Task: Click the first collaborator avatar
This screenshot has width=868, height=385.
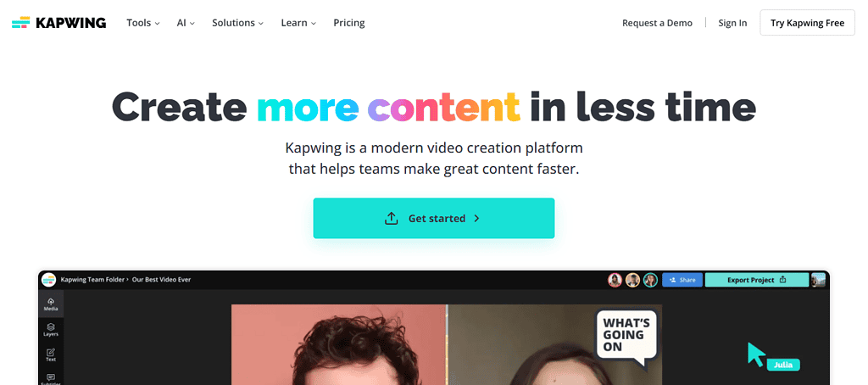Action: [x=615, y=280]
